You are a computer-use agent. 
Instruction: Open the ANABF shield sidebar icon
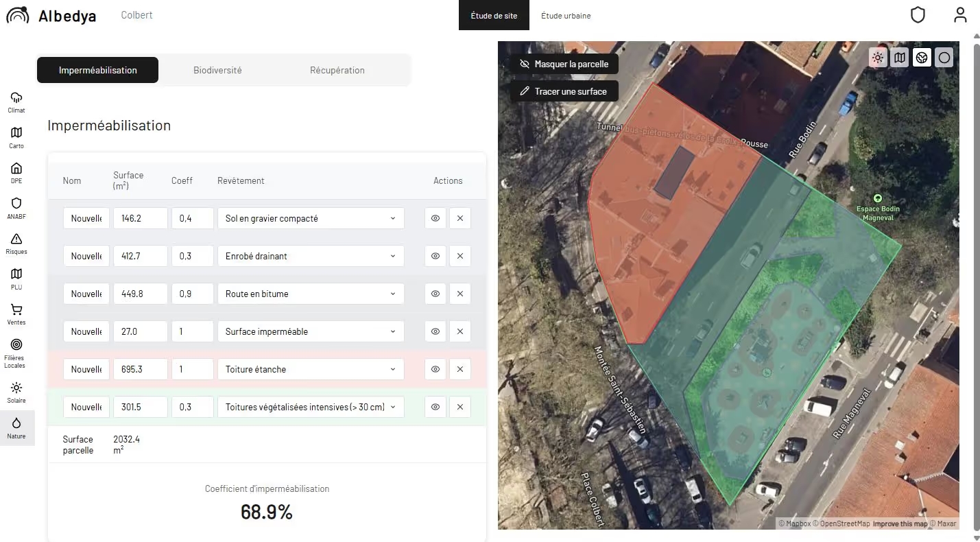tap(16, 208)
